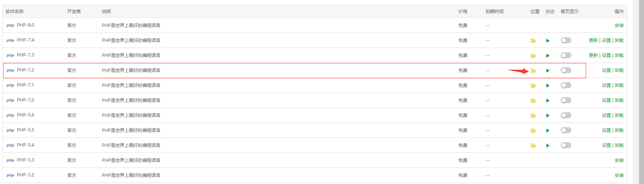Install PHP-8.0 via the 安装 link
644x184 pixels.
coord(619,25)
